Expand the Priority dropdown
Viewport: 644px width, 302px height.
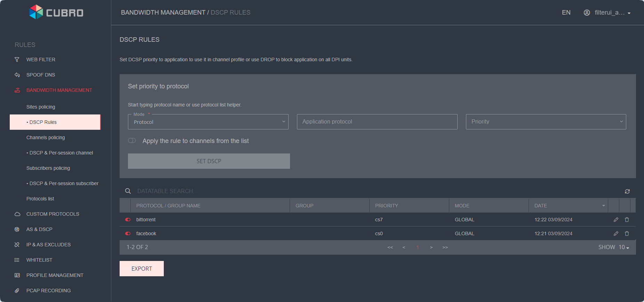[546, 122]
